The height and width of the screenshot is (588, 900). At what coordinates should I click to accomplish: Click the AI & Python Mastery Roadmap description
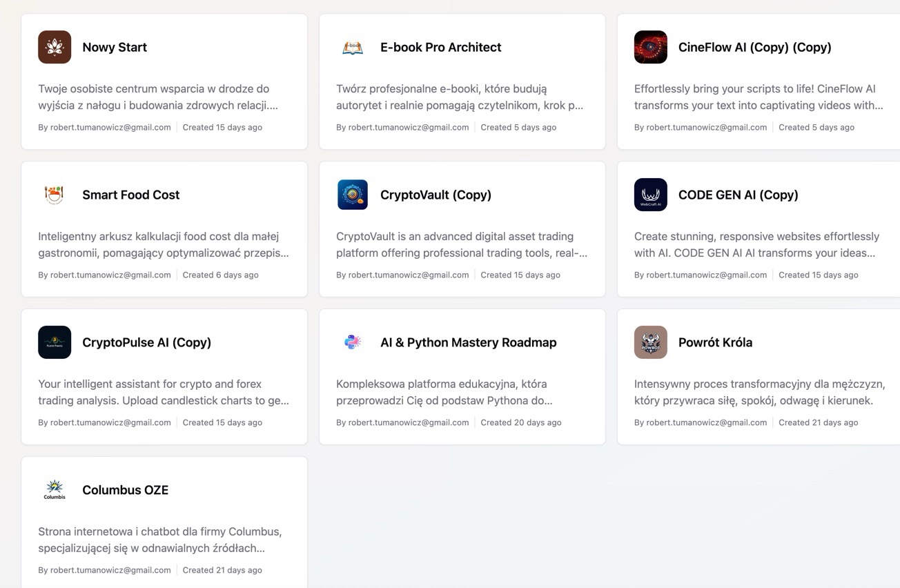(444, 392)
